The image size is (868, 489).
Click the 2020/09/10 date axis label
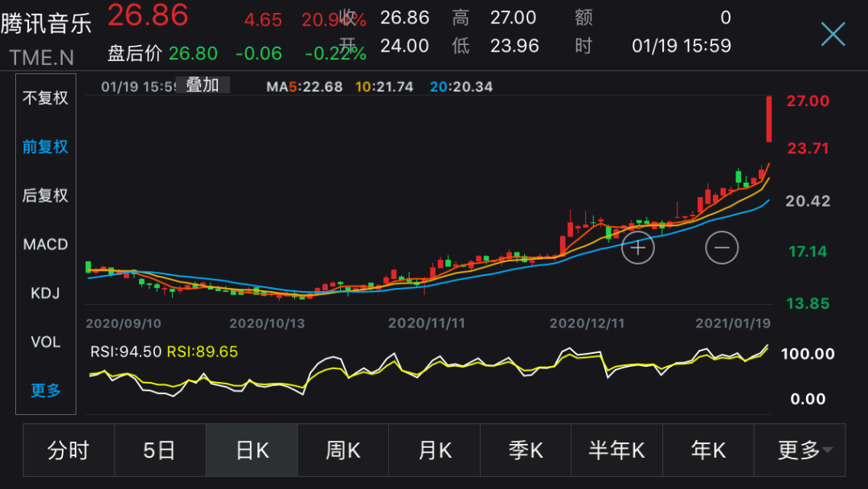124,323
